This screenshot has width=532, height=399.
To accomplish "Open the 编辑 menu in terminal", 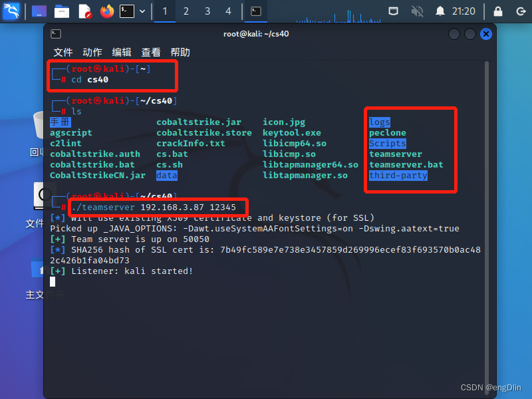I will point(122,53).
